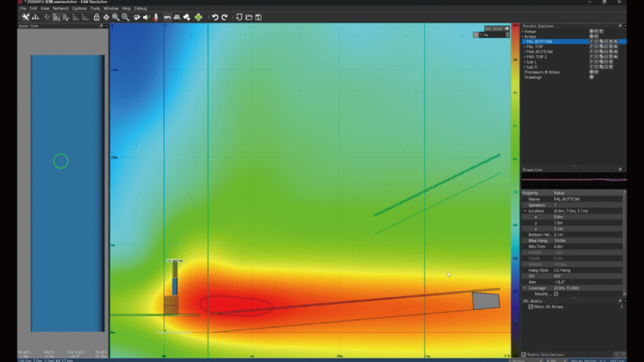Close the Array View panel
The height and width of the screenshot is (362, 644).
pos(106,26)
